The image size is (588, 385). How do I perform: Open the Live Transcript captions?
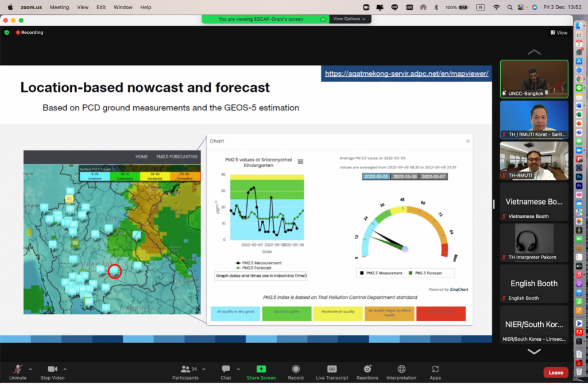332,369
